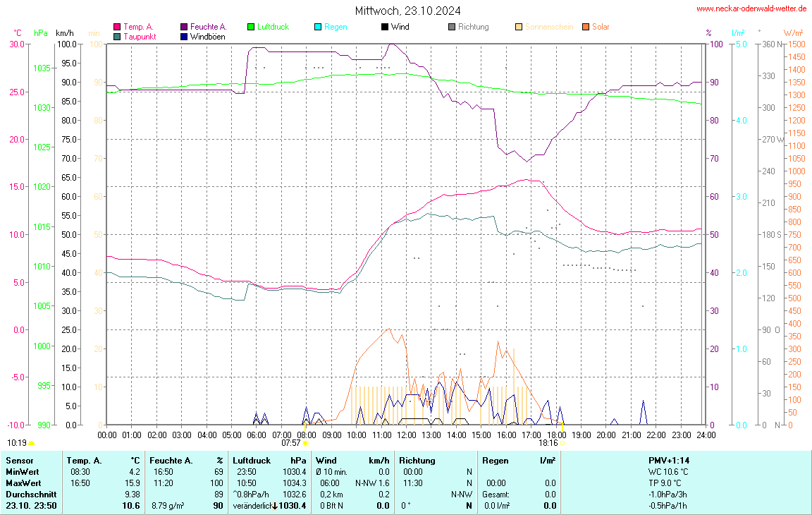Click the Sensor column header in table
The height and width of the screenshot is (515, 812).
[20, 460]
